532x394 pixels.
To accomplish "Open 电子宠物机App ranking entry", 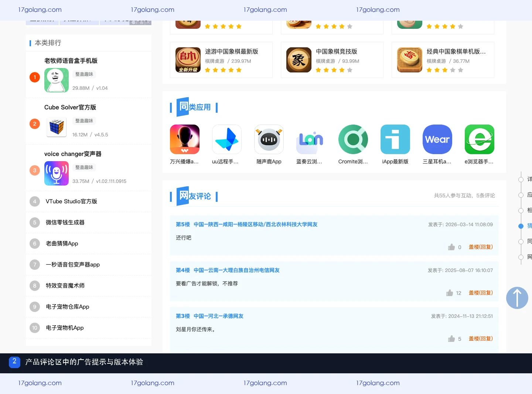I will tap(65, 328).
